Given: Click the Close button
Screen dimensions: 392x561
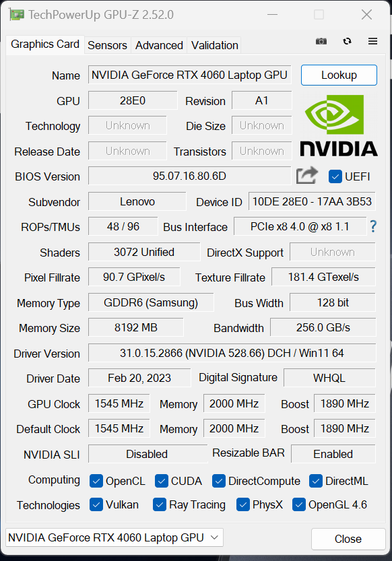Looking at the screenshot, I should pyautogui.click(x=348, y=539).
